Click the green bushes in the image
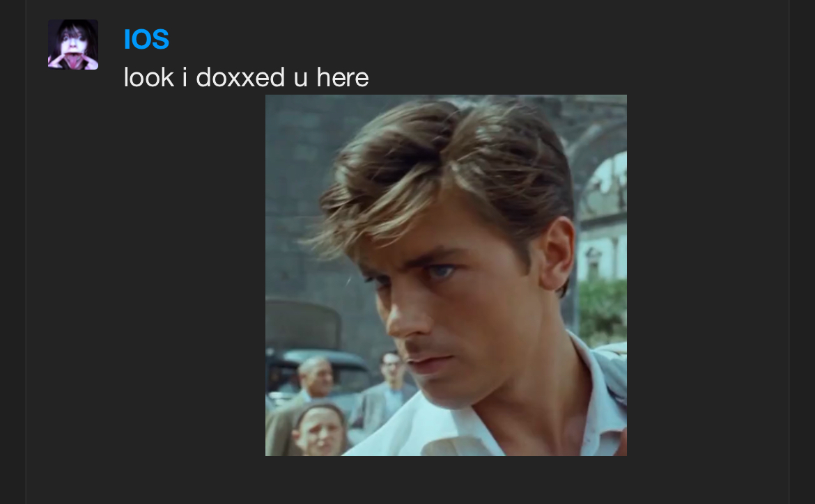 click(x=604, y=310)
